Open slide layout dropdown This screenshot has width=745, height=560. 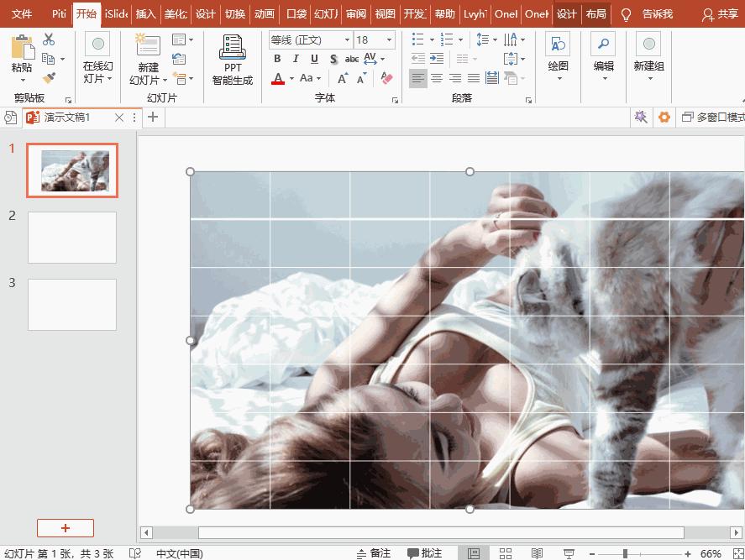pos(182,39)
